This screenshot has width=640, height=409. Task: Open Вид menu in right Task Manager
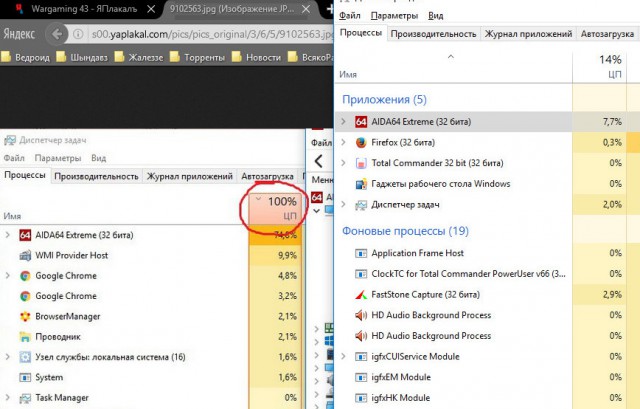tap(436, 16)
